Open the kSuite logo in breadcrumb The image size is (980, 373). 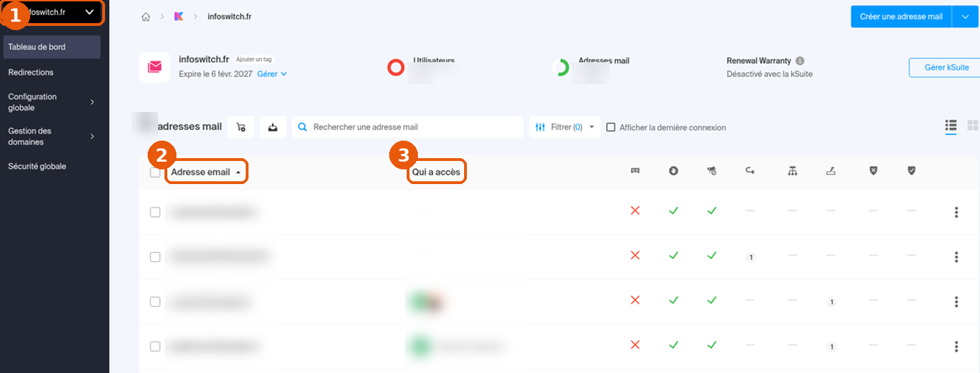(x=179, y=17)
